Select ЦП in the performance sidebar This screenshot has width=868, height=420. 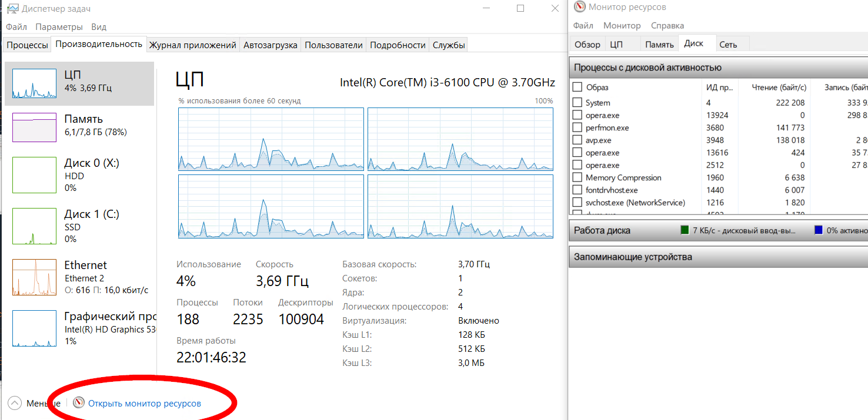pyautogui.click(x=79, y=84)
